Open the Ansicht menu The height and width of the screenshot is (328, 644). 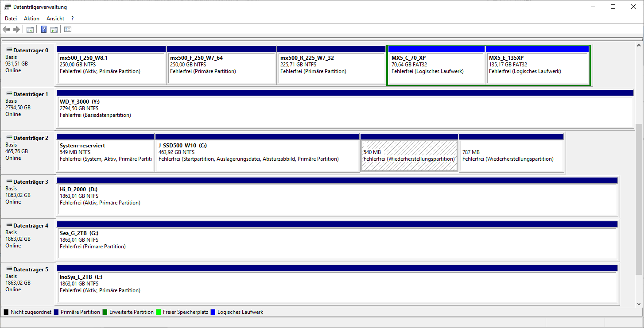pos(55,19)
